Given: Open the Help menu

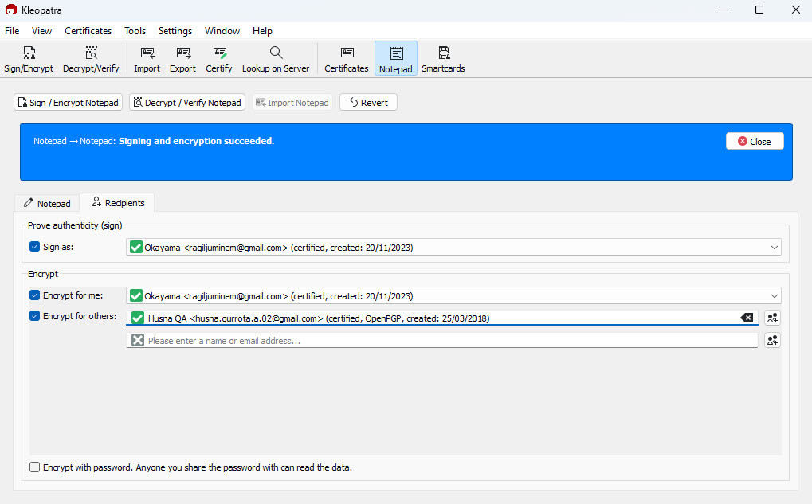Looking at the screenshot, I should click(262, 31).
